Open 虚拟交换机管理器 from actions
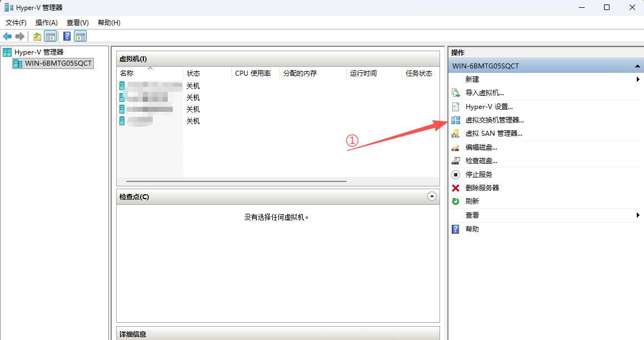The height and width of the screenshot is (340, 644). tap(494, 120)
